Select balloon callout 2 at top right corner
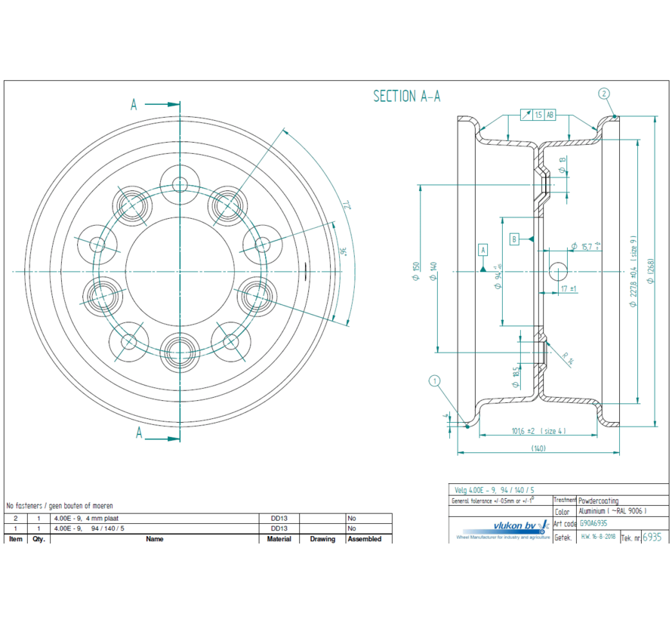 [603, 94]
